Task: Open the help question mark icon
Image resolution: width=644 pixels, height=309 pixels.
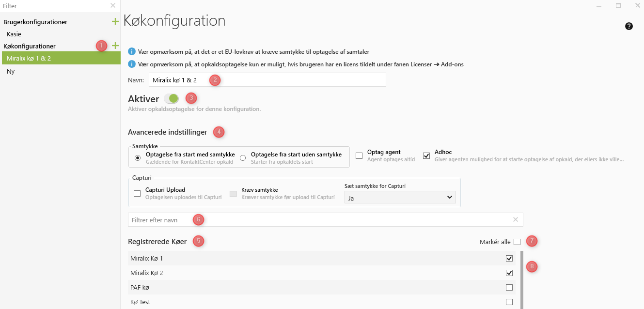Action: [629, 26]
